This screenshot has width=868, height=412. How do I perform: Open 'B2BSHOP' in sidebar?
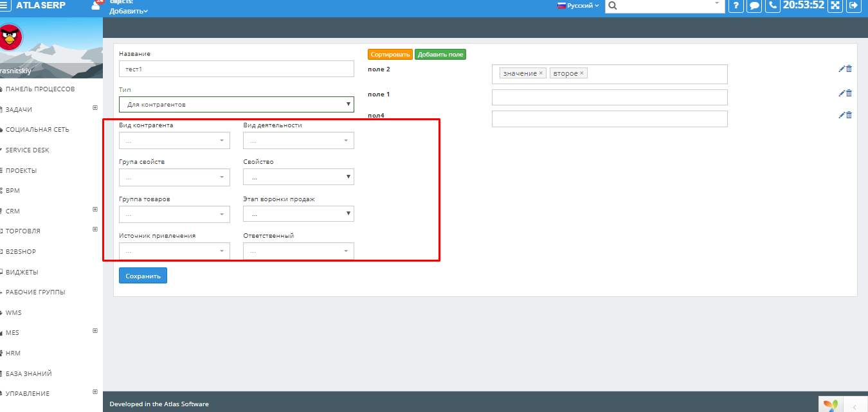click(21, 252)
